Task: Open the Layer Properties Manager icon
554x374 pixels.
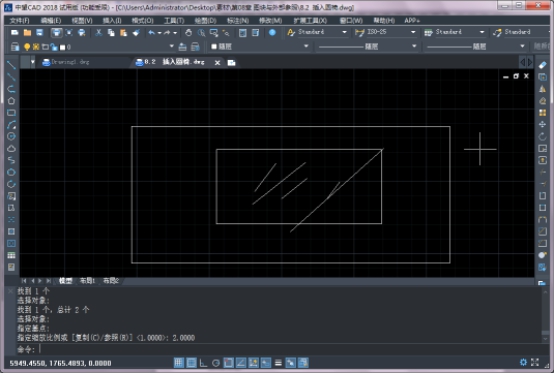Action: (x=15, y=47)
